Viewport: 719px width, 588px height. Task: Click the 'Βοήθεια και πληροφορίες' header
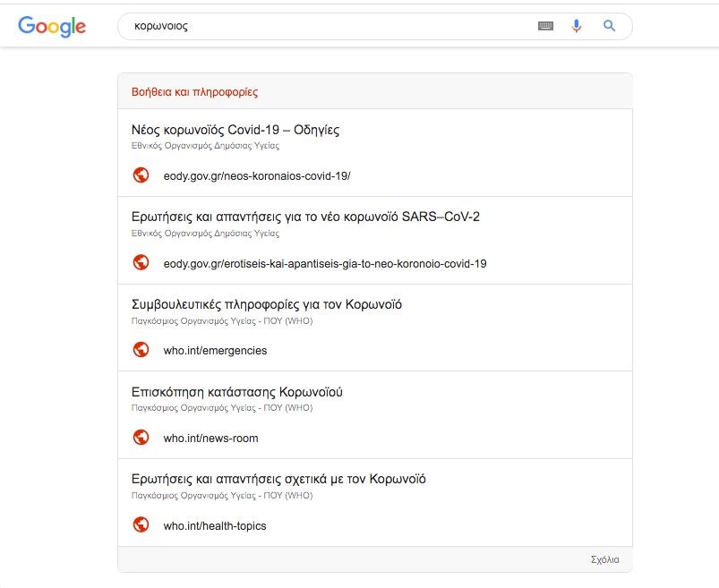[194, 92]
